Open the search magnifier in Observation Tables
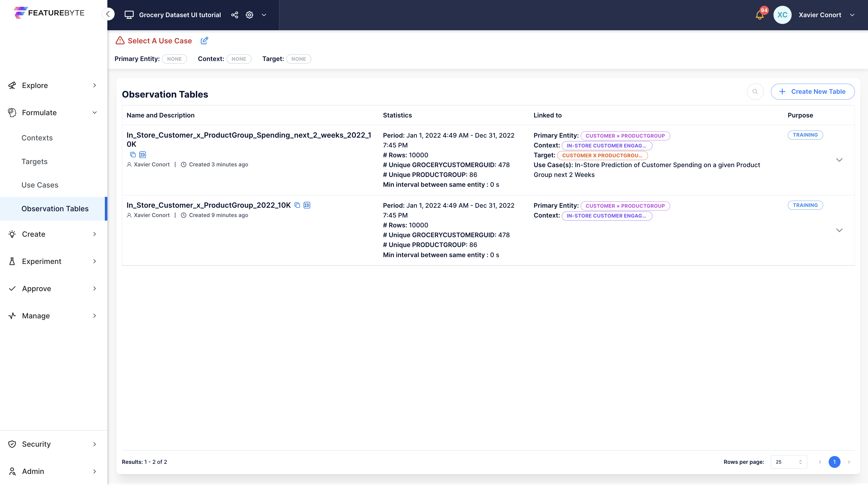The image size is (868, 485). point(755,92)
